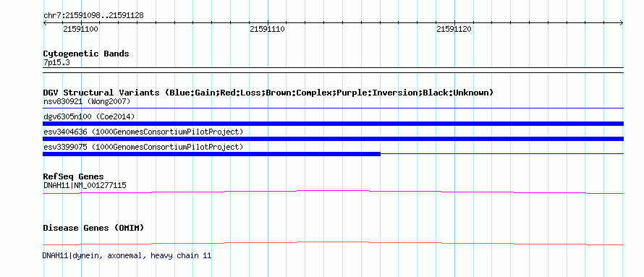Viewport: 644px width, 277px height.
Task: Click ruler position marker 21591110
Action: (x=268, y=29)
